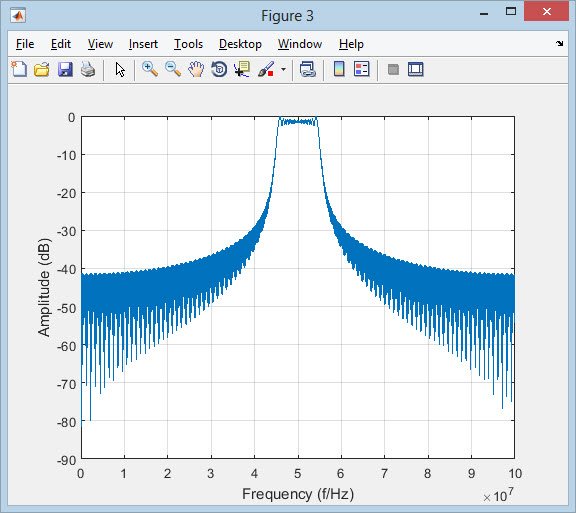Viewport: 576px width, 513px height.
Task: Open file with the folder icon
Action: 42,69
